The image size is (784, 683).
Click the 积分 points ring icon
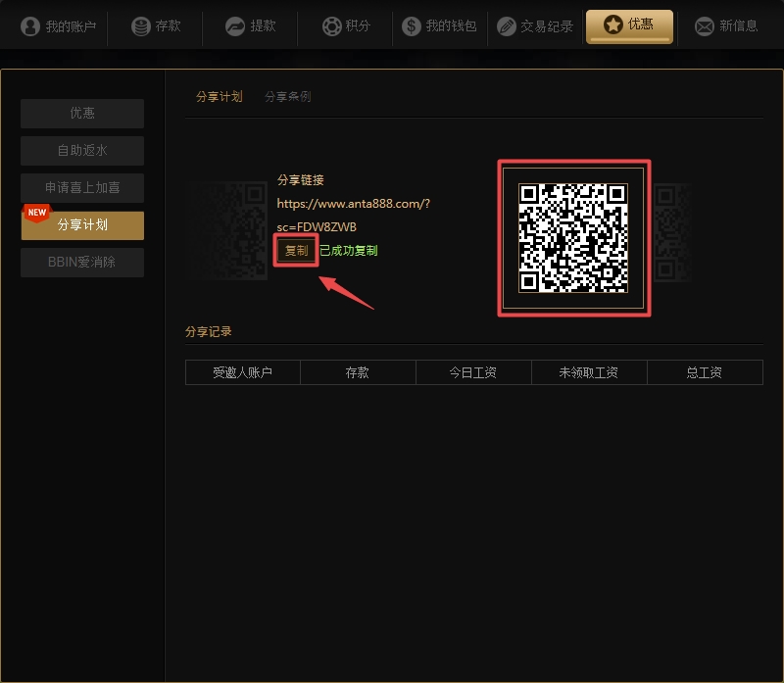pos(331,26)
